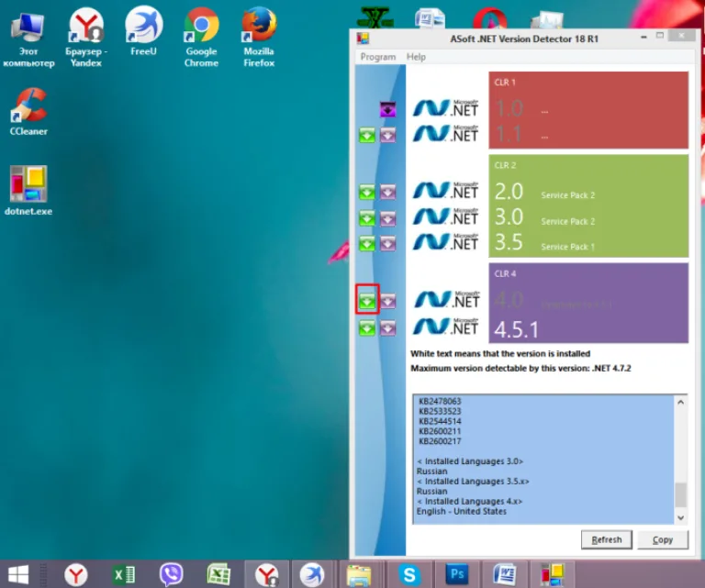Click 'Russian' under Installed Languages 3.5.x
The width and height of the screenshot is (705, 588).
click(431, 492)
